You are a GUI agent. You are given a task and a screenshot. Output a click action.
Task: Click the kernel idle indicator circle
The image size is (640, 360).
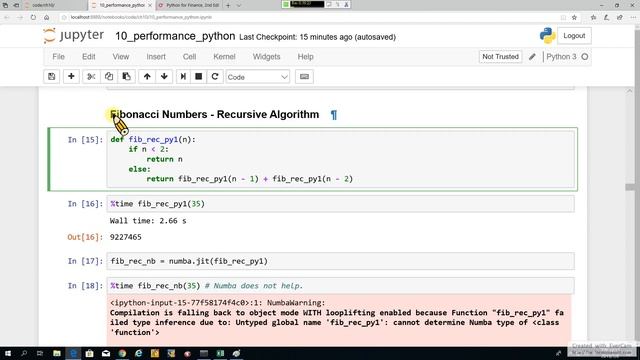pyautogui.click(x=585, y=57)
